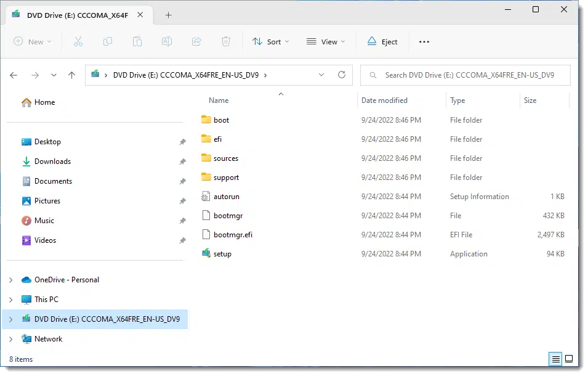Show recent locations dropdown arrow
The width and height of the screenshot is (588, 376).
(54, 75)
